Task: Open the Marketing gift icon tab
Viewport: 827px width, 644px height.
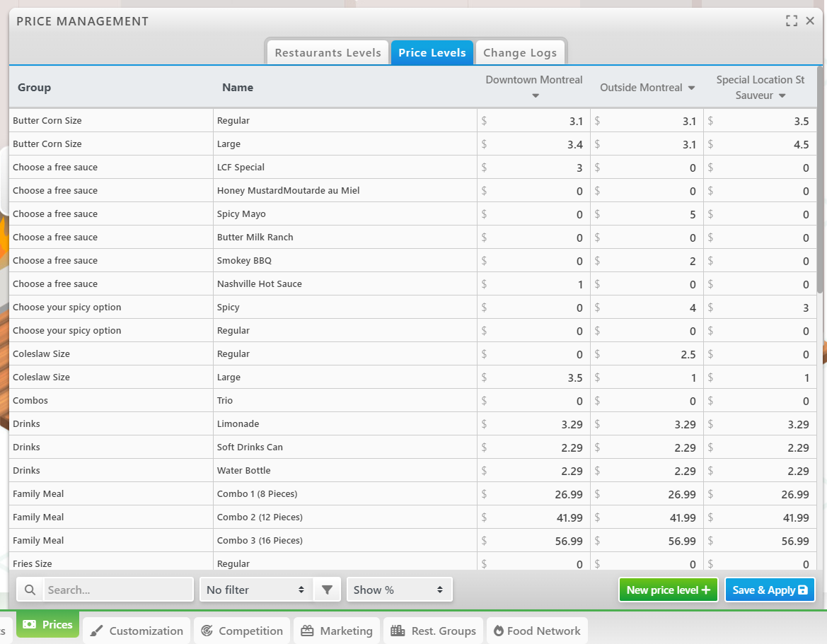Action: 337,631
